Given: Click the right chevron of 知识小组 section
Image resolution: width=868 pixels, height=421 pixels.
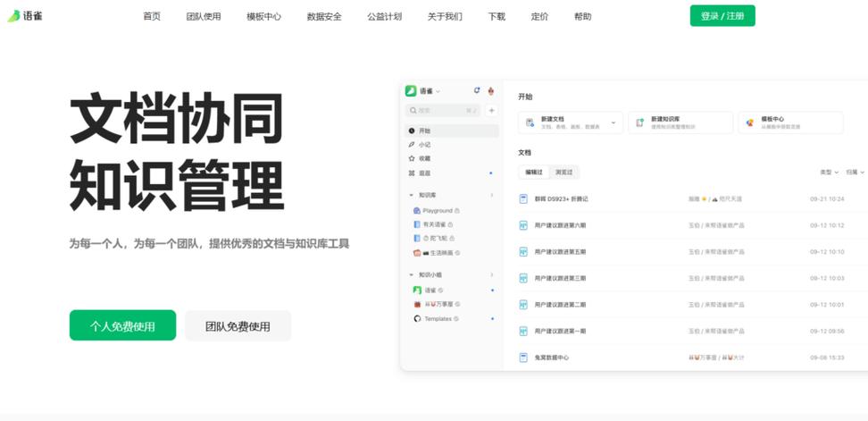Looking at the screenshot, I should [491, 274].
